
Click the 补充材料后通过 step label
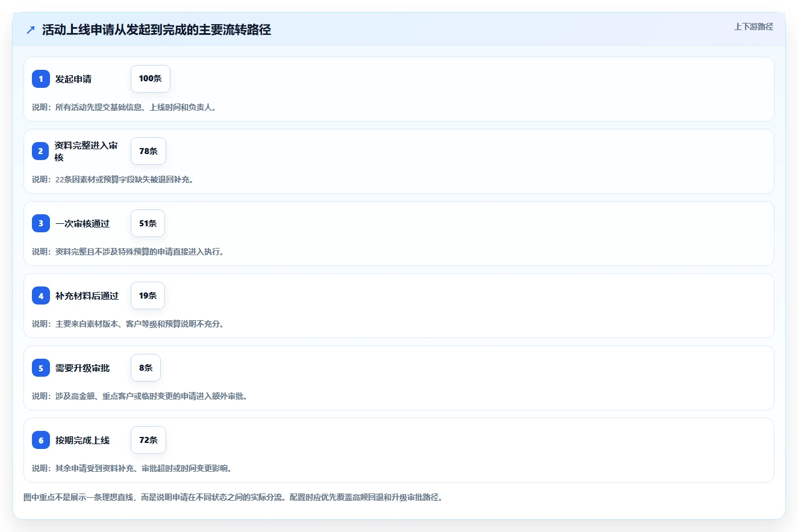tap(87, 295)
